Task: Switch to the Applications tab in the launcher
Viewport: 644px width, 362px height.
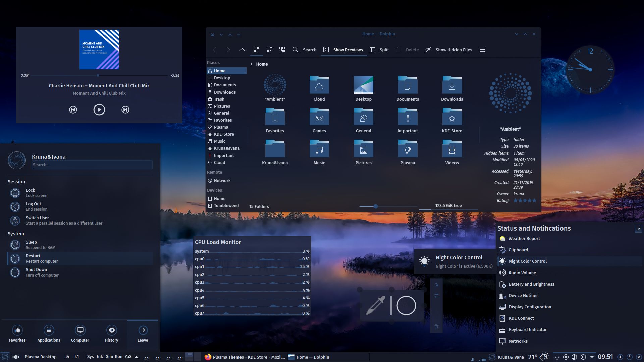Action: (49, 334)
